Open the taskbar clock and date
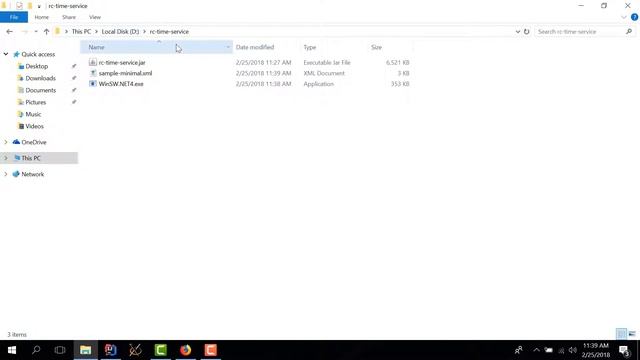 (596, 350)
